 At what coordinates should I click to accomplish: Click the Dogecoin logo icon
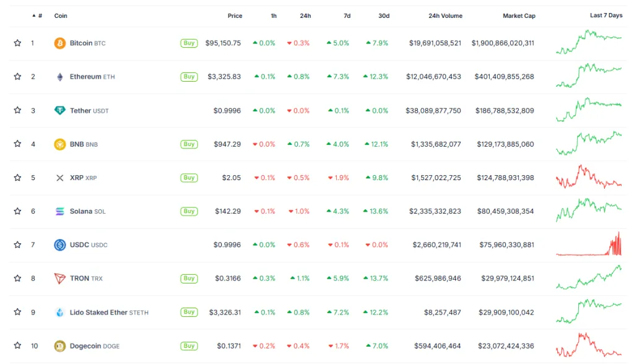[60, 346]
